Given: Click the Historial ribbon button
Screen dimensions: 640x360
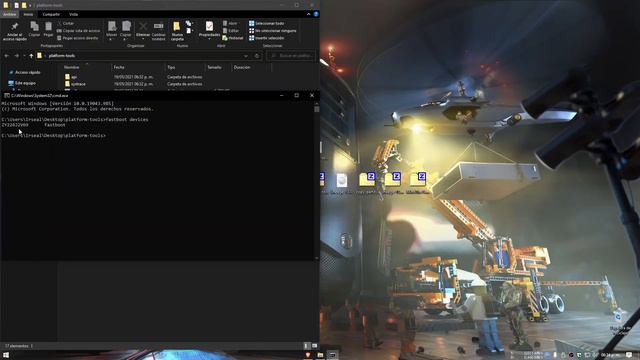Looking at the screenshot, I should click(x=233, y=38).
